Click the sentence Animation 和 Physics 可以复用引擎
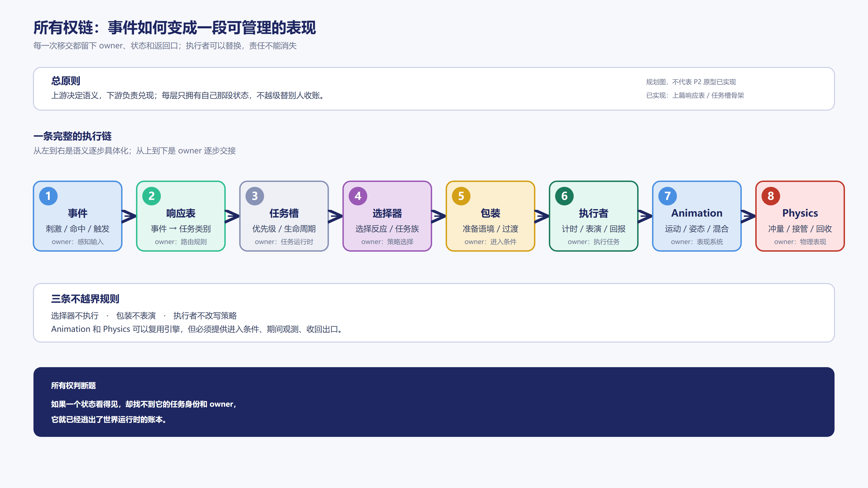This screenshot has height=488, width=868. 197,329
